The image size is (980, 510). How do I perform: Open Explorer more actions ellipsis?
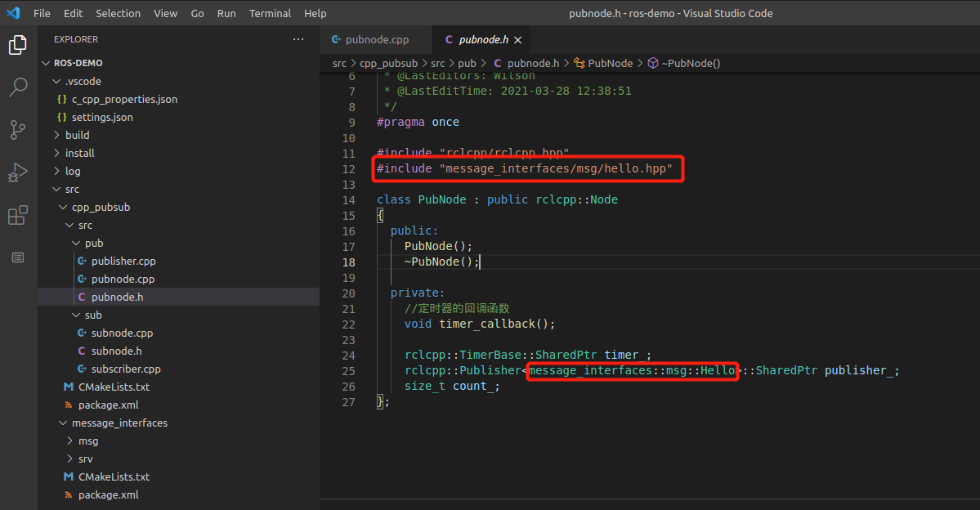298,39
